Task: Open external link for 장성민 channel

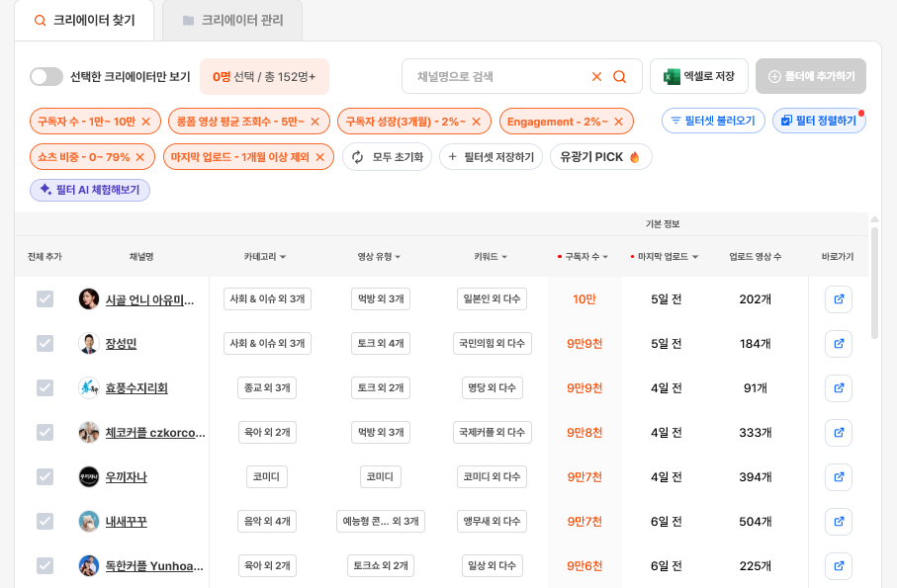Action: click(839, 344)
